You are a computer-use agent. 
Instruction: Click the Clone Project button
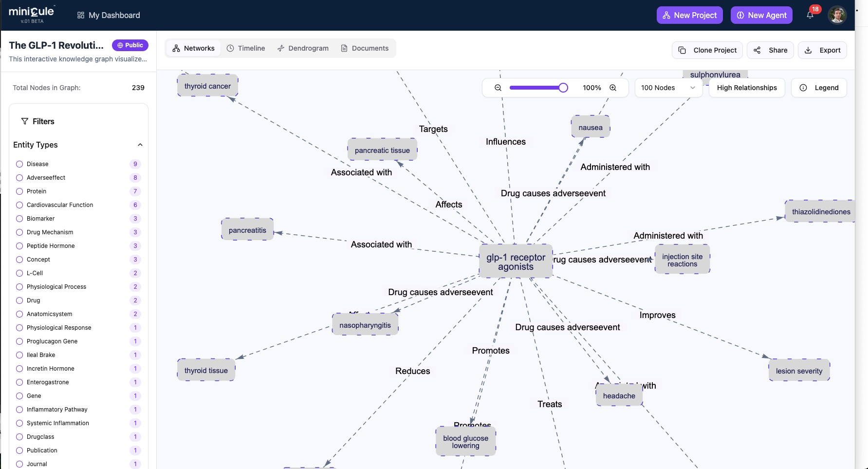707,50
